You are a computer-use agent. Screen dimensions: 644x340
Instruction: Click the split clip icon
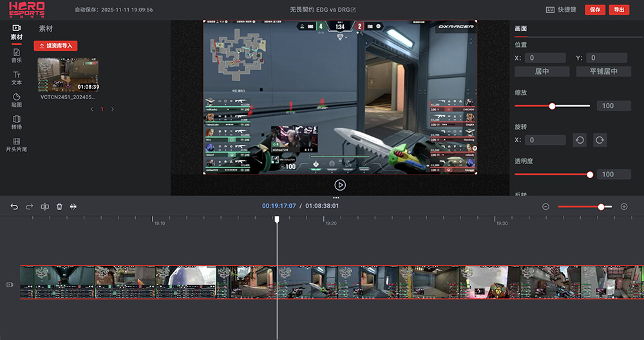(x=45, y=207)
